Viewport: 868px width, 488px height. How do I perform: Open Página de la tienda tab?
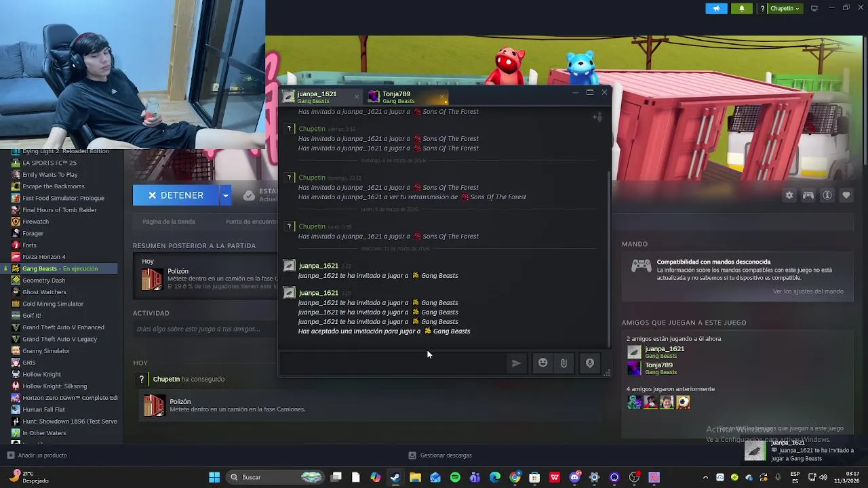pos(169,222)
